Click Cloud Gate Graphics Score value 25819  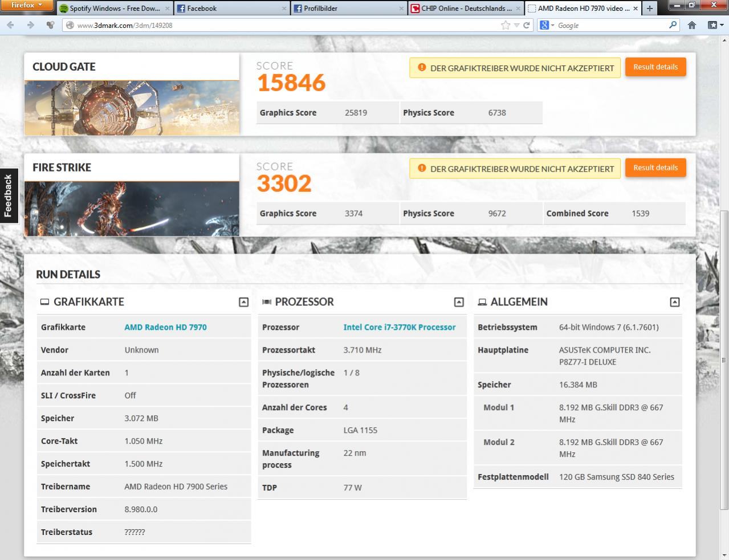[356, 113]
